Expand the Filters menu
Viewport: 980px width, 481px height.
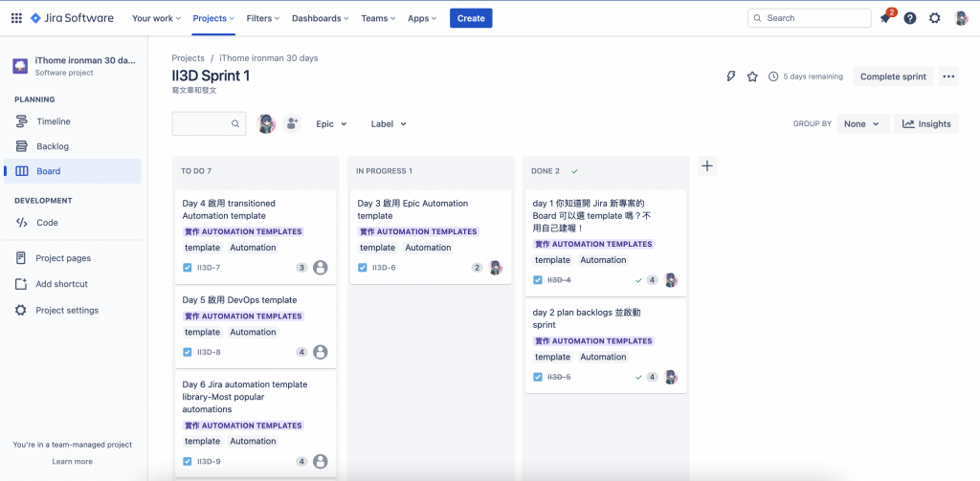click(x=263, y=18)
